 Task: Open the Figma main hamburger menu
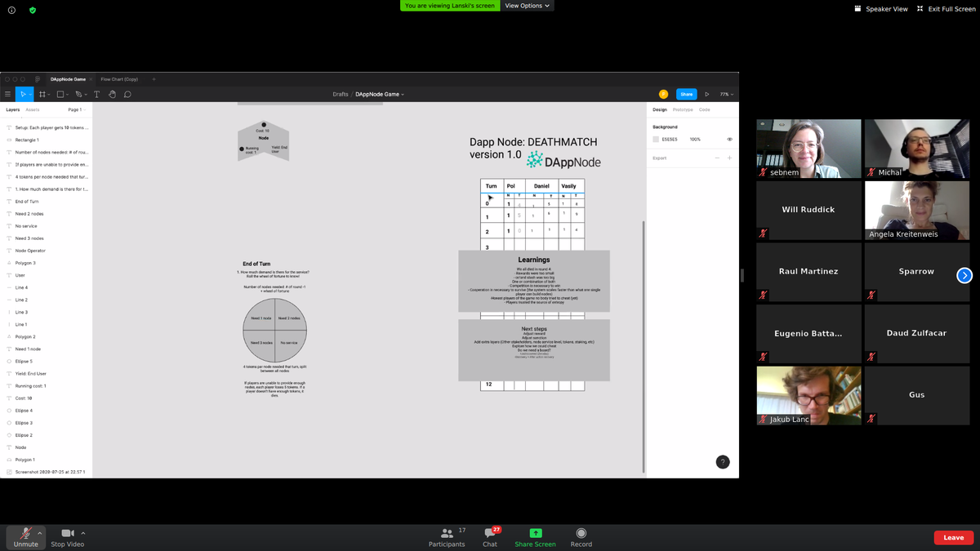pyautogui.click(x=8, y=95)
